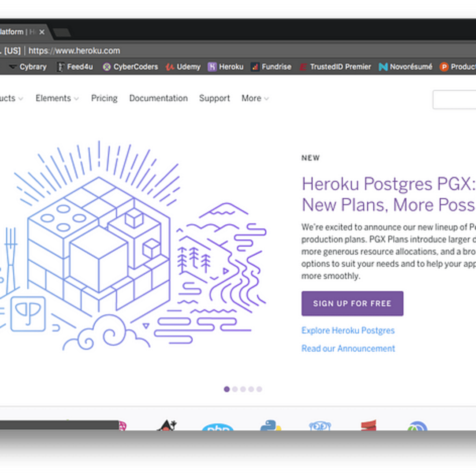The image size is (476, 476).
Task: Open the Udemy bookmark
Action: (183, 67)
